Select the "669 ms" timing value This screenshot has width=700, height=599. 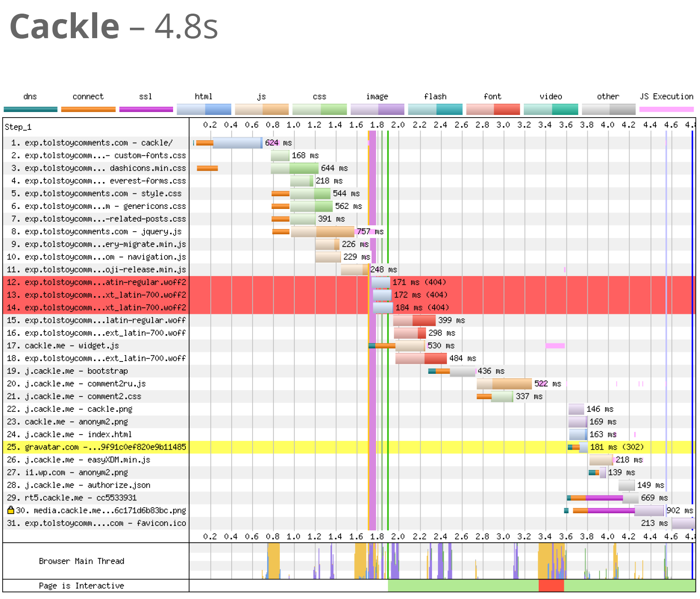(x=654, y=498)
